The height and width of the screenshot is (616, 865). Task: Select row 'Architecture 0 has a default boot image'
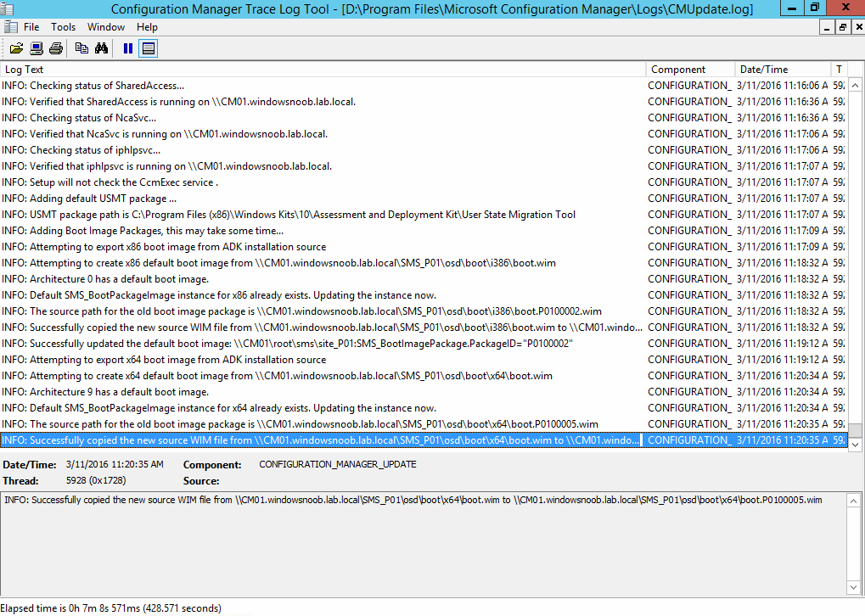[424, 279]
